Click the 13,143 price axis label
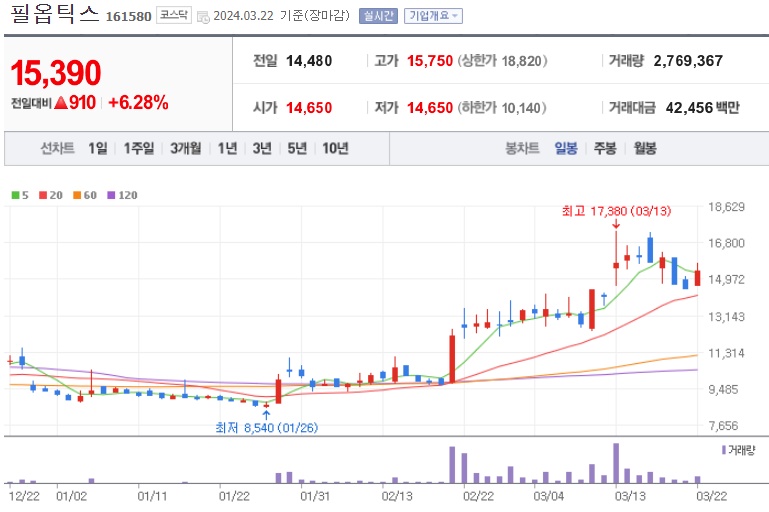 click(x=726, y=316)
